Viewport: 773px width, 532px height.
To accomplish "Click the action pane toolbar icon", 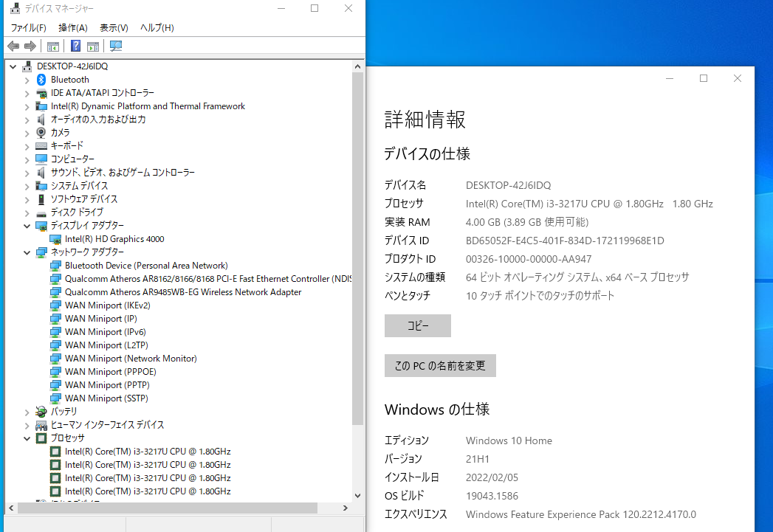I will click(x=93, y=46).
